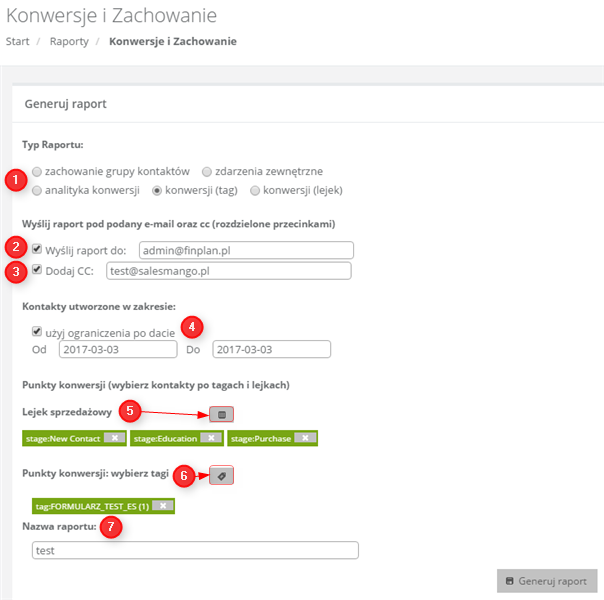Disable użyj ograniczenia po dacie checkbox
The width and height of the screenshot is (604, 600).
pyautogui.click(x=37, y=331)
